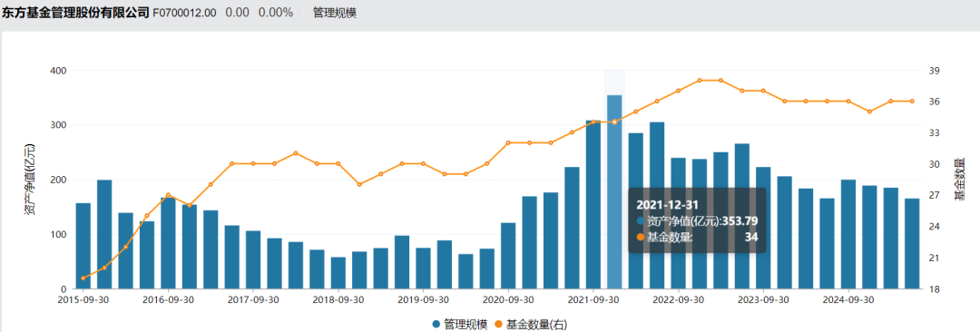
Task: Click the 2024-09-30 x-axis label
Action: click(848, 299)
